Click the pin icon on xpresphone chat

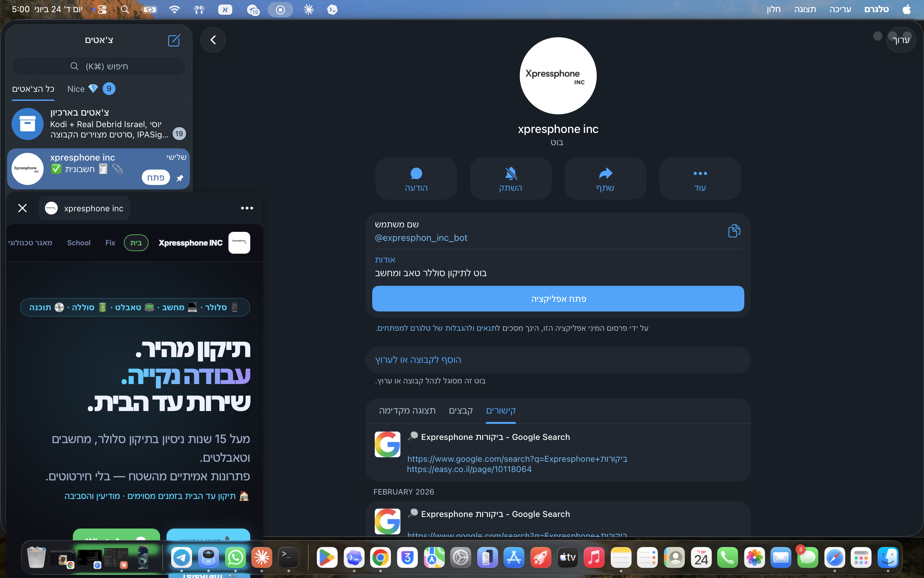coord(180,178)
